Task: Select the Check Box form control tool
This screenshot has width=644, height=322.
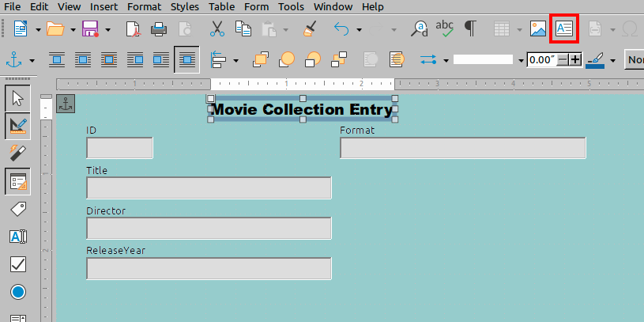Action: click(18, 264)
